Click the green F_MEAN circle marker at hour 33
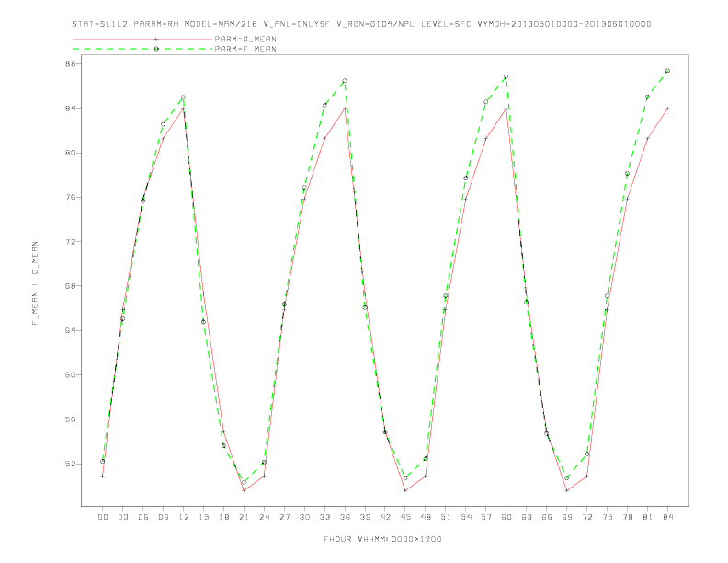Image resolution: width=728 pixels, height=563 pixels. pos(324,105)
